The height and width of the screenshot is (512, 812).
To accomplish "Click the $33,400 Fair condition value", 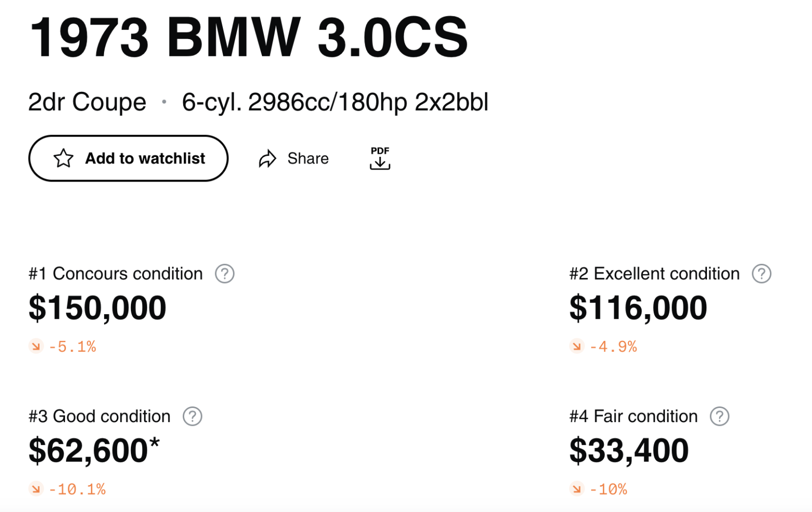I will (x=629, y=451).
